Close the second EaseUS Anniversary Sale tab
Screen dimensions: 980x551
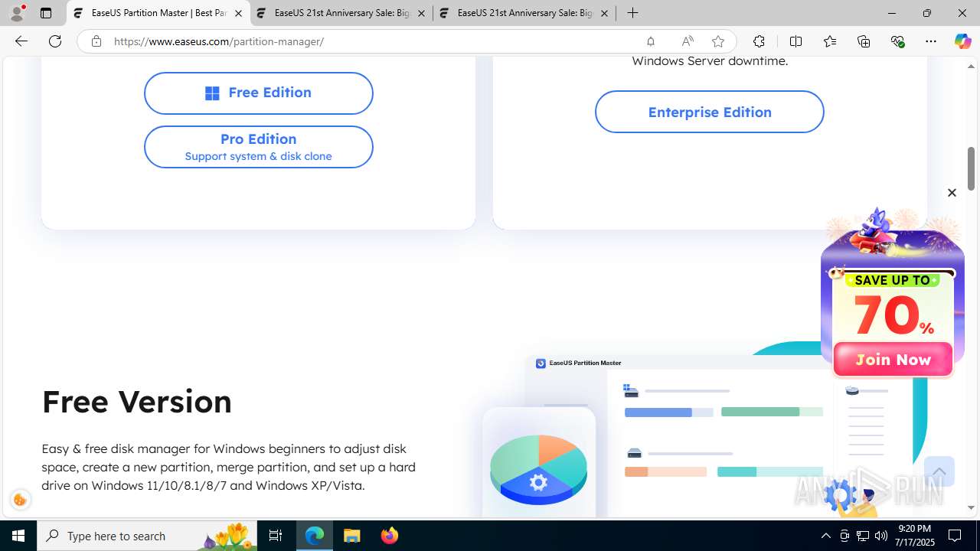421,14
